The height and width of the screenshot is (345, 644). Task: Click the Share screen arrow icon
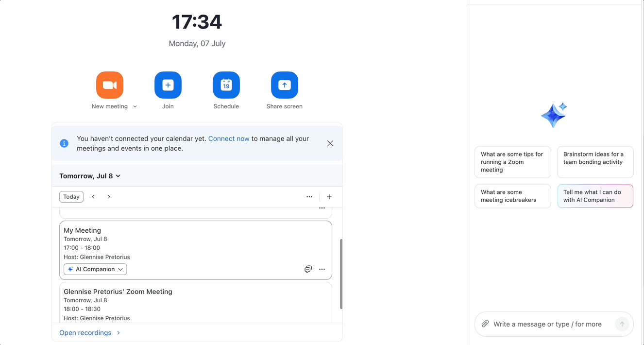285,85
